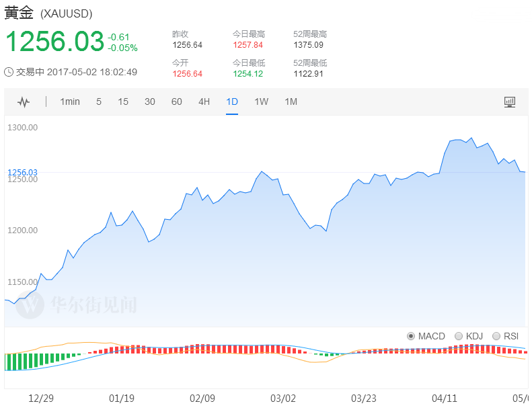Click the -0.61 price change value
Viewport: 532px width, 416px height.
[x=118, y=37]
